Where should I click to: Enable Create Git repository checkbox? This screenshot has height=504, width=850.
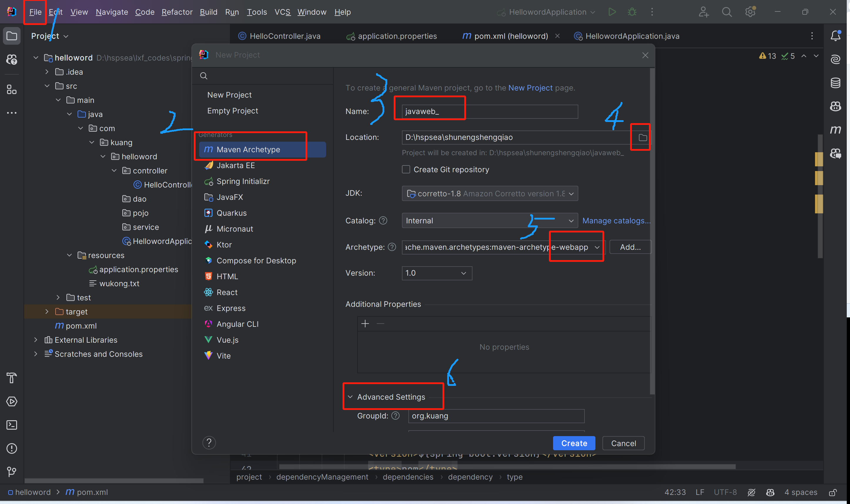[406, 170]
